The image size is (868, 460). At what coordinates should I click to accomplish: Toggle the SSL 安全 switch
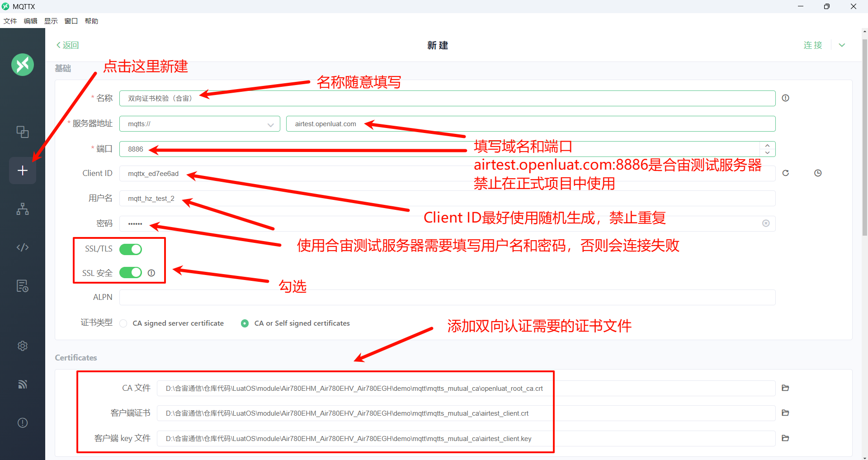pos(131,273)
